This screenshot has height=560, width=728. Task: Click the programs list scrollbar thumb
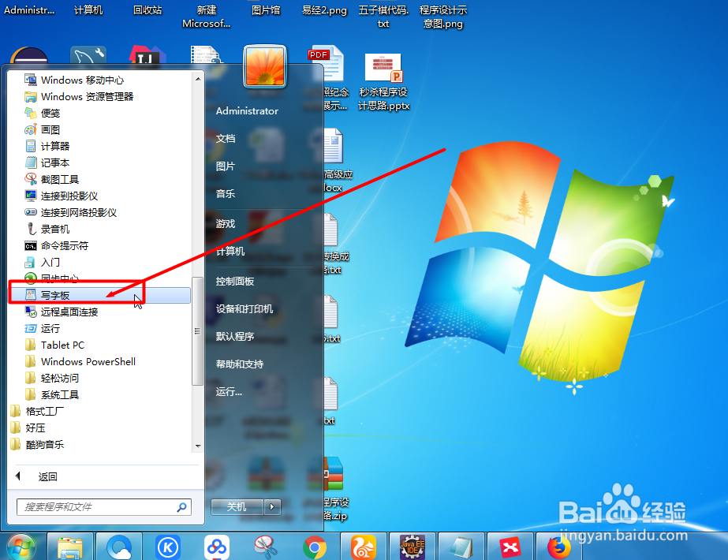197,331
